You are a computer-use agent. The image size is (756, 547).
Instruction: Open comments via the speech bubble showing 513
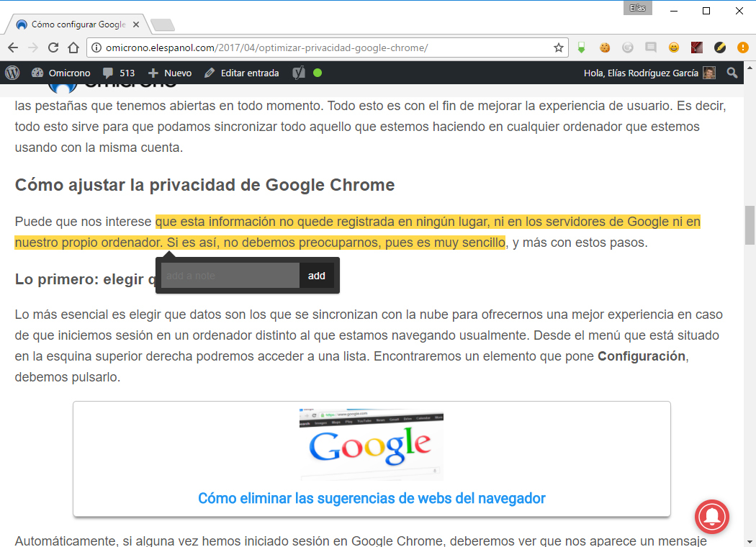click(119, 73)
